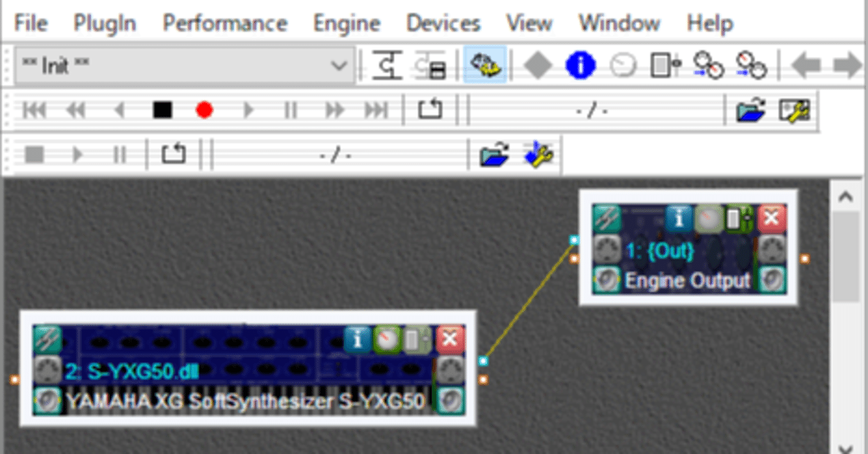The width and height of the screenshot is (868, 454).
Task: Open a MIDI file in the MIDI player
Action: pos(750,109)
